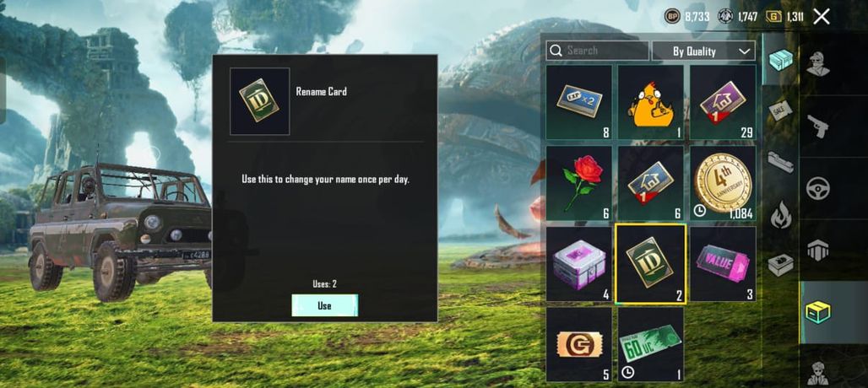Open the vehicle steering wheel tab

pyautogui.click(x=817, y=188)
